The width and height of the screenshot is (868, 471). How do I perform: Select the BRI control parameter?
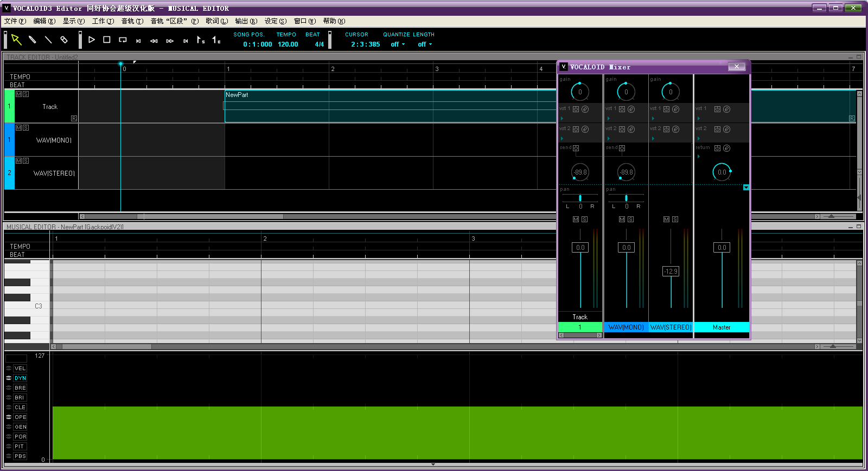click(20, 398)
